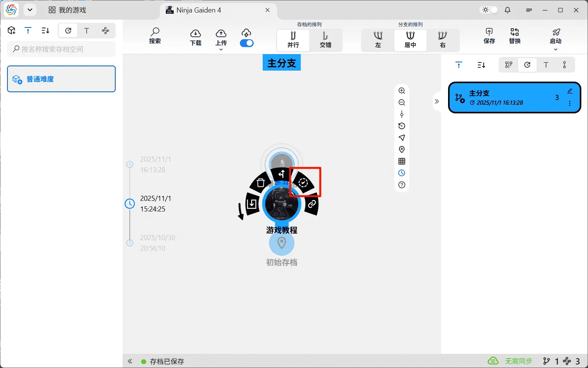Viewport: 588px width, 368px height.
Task: Click the edit pencil on 主分支 card
Action: point(570,91)
